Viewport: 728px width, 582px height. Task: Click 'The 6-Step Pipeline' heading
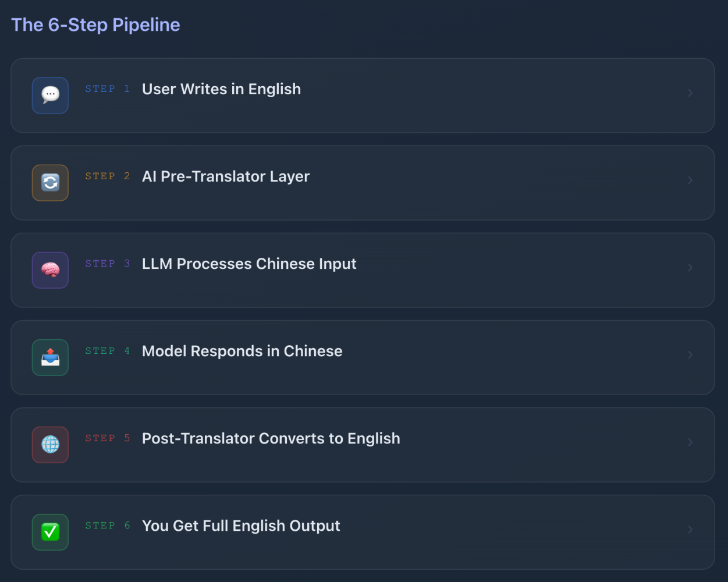[96, 25]
